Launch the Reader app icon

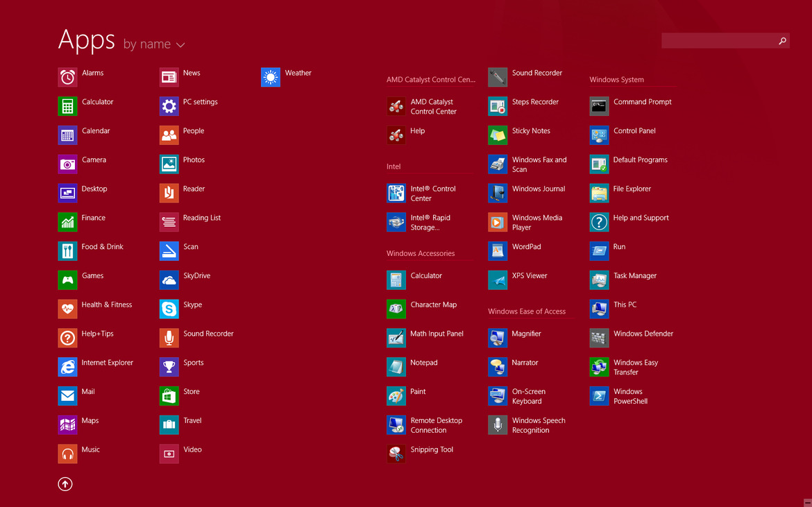169,193
